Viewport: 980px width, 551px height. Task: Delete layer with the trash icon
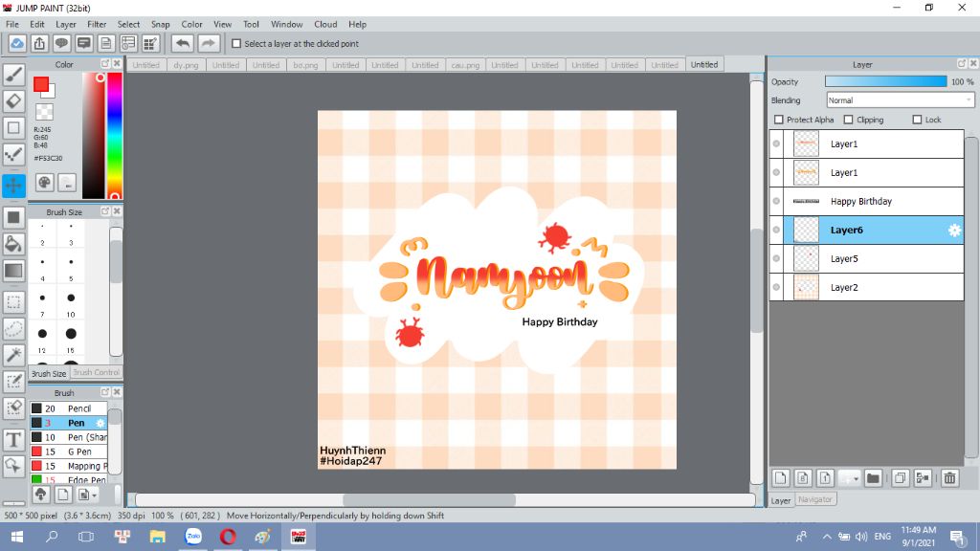pyautogui.click(x=950, y=478)
